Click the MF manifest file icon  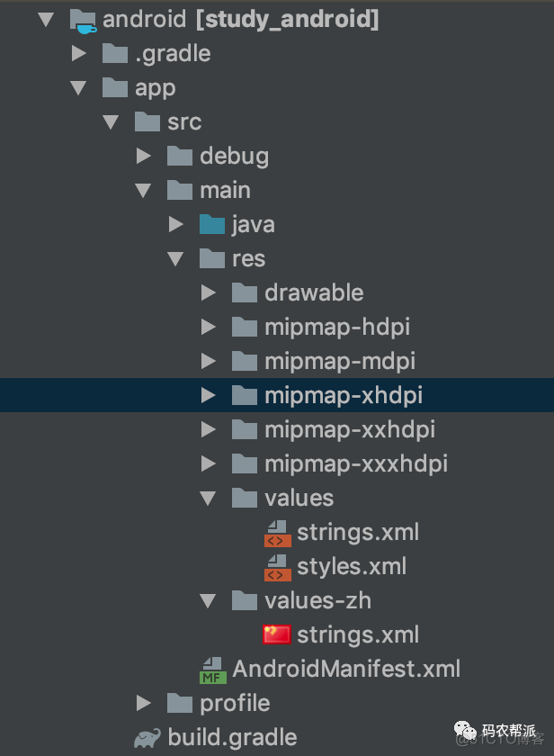(x=213, y=670)
